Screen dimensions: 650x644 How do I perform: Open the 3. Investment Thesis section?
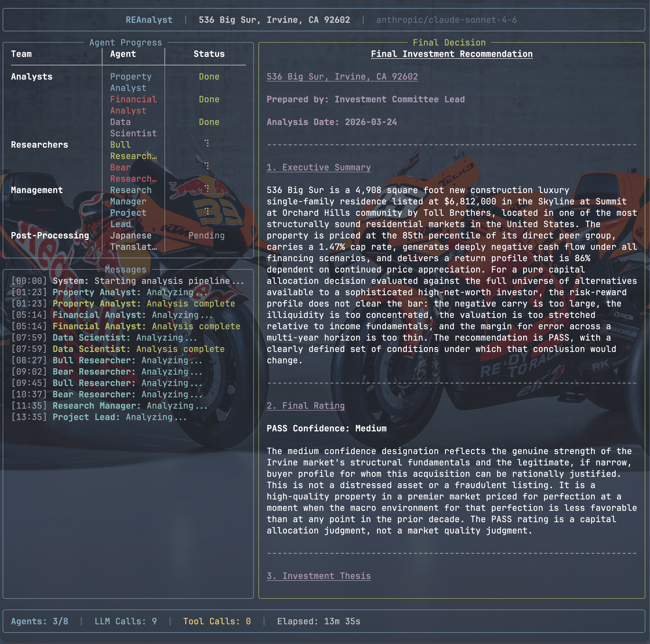pos(318,576)
